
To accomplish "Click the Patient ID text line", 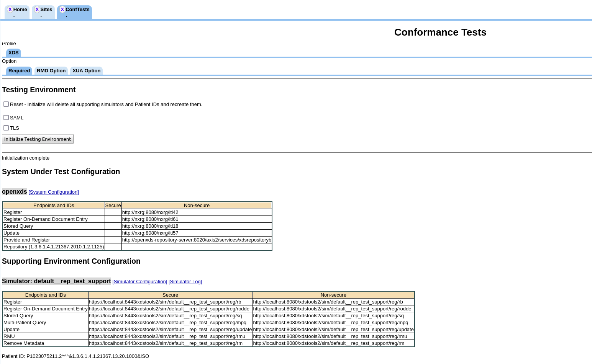I will [75, 356].
